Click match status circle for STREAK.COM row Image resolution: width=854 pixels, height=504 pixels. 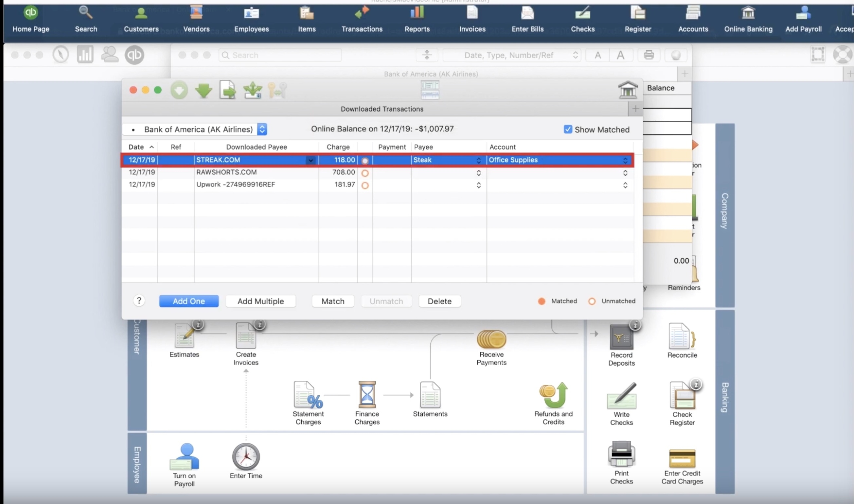pos(365,161)
